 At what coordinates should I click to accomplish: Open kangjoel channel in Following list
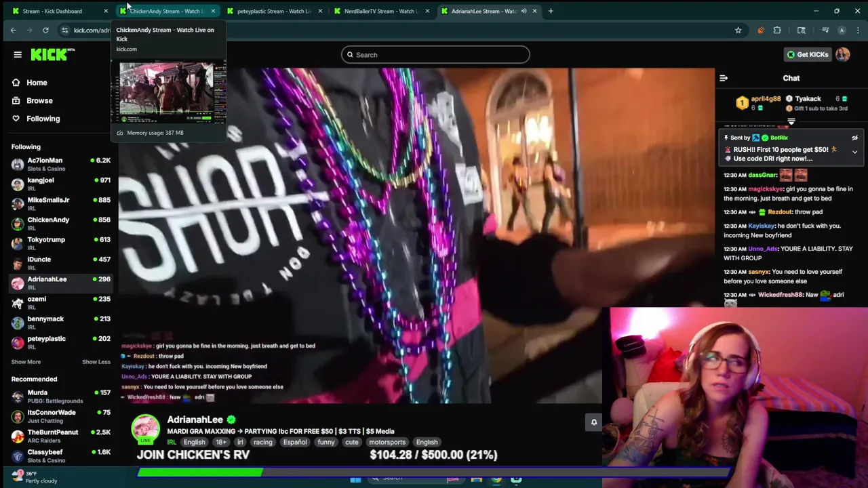pos(60,184)
